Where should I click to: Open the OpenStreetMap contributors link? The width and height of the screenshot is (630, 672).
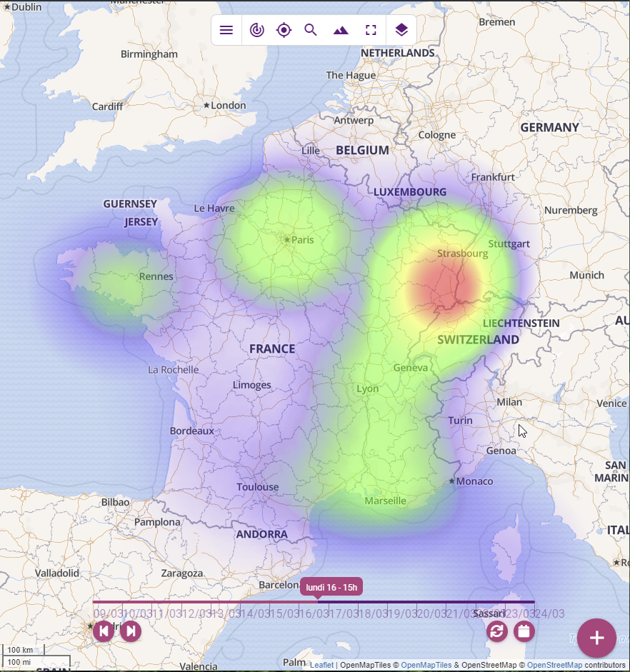(x=554, y=666)
